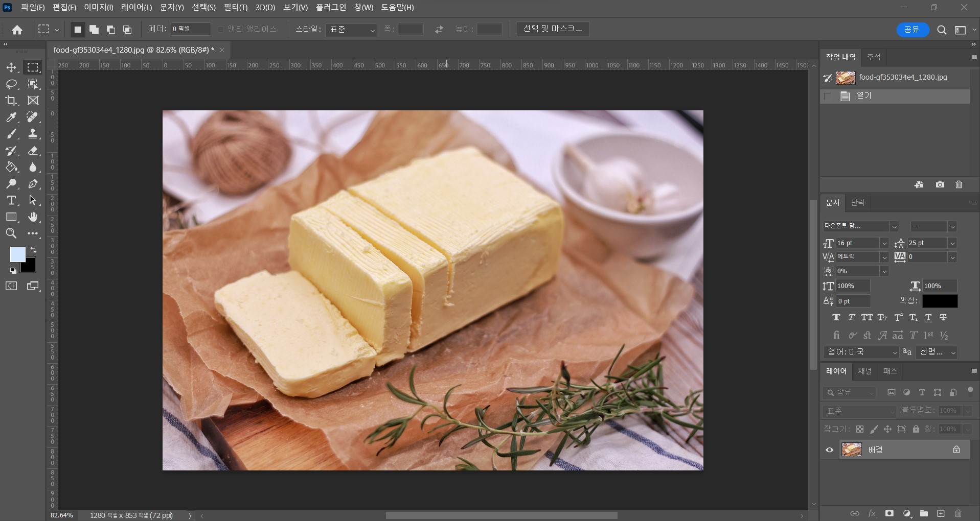Select the Lasso tool
Image resolution: width=980 pixels, height=521 pixels.
11,84
